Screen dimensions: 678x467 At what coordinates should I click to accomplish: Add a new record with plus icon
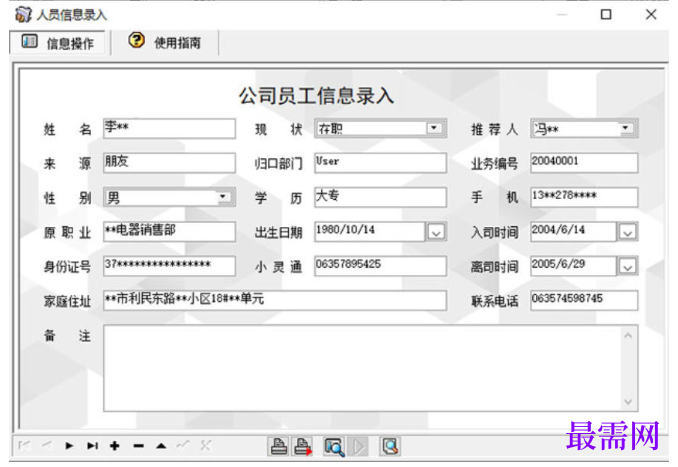point(115,445)
